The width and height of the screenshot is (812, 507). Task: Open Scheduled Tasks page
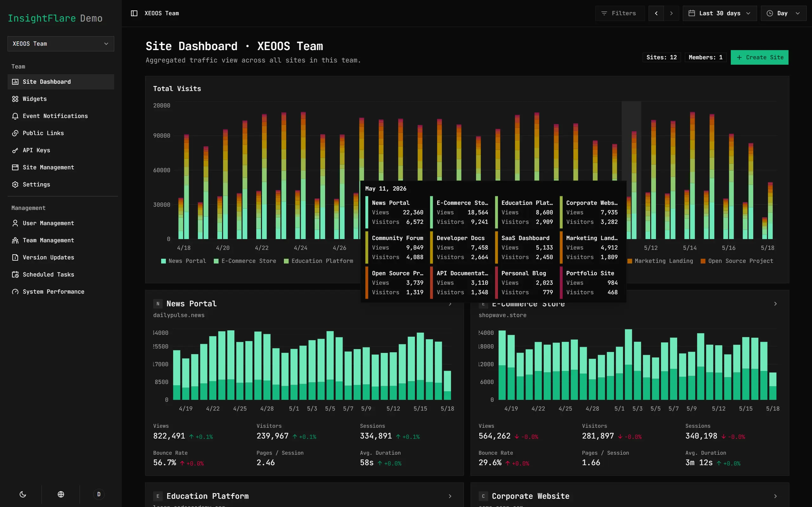[61, 275]
